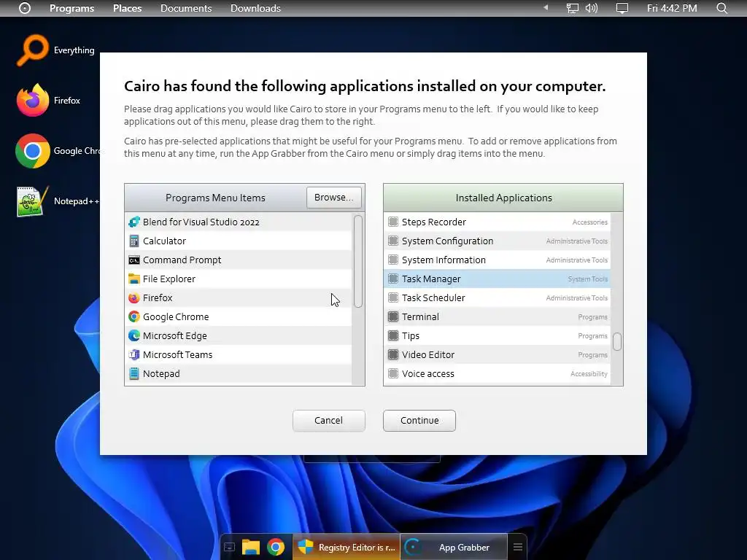This screenshot has width=747, height=560.
Task: Click the Continue button
Action: click(x=419, y=421)
